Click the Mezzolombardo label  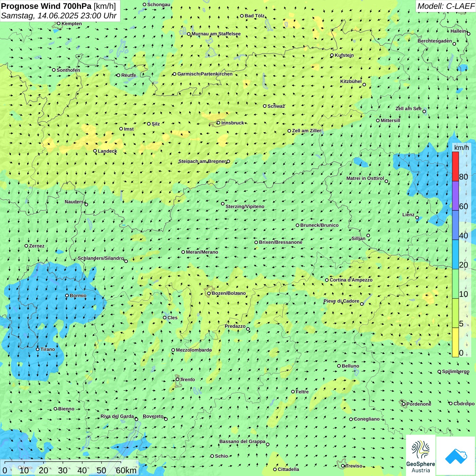pos(194,350)
